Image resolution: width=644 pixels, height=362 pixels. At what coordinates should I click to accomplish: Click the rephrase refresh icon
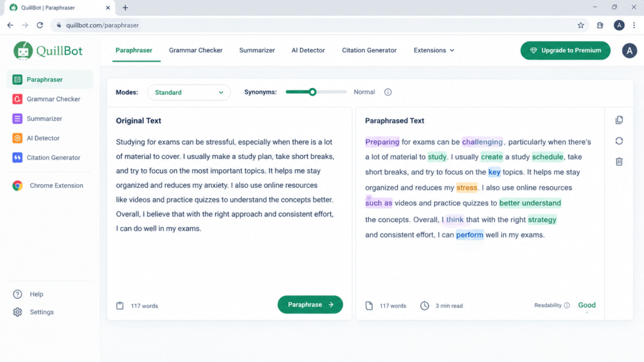click(x=619, y=141)
